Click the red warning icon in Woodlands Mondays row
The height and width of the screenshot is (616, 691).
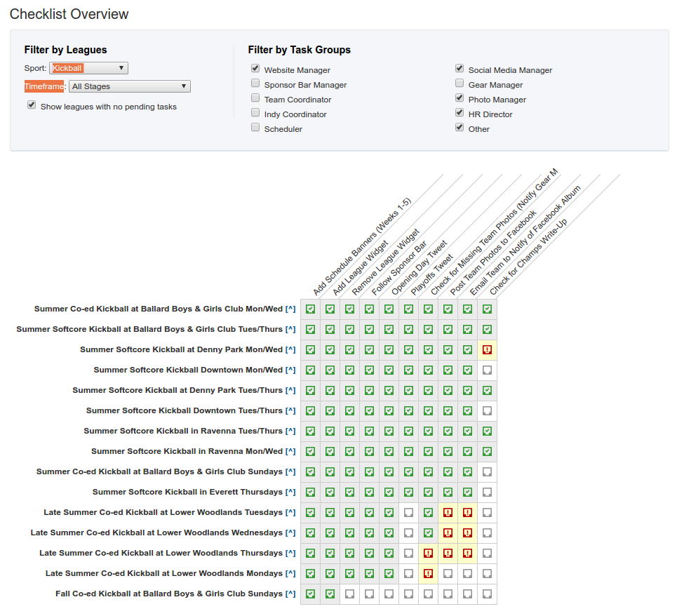click(x=428, y=573)
